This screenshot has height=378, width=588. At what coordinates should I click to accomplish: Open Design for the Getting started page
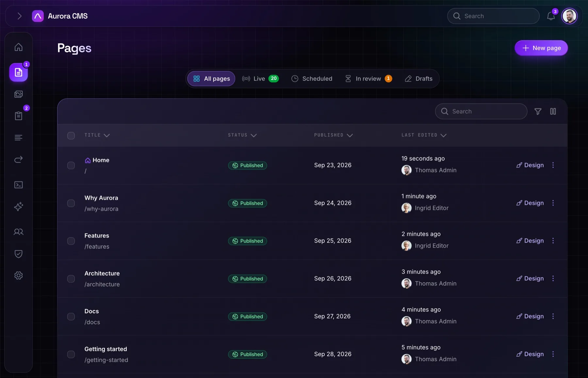530,354
